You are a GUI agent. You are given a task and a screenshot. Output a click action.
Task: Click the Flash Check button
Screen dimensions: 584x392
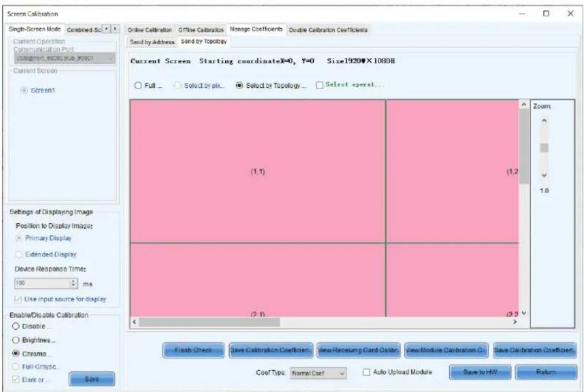pos(193,350)
